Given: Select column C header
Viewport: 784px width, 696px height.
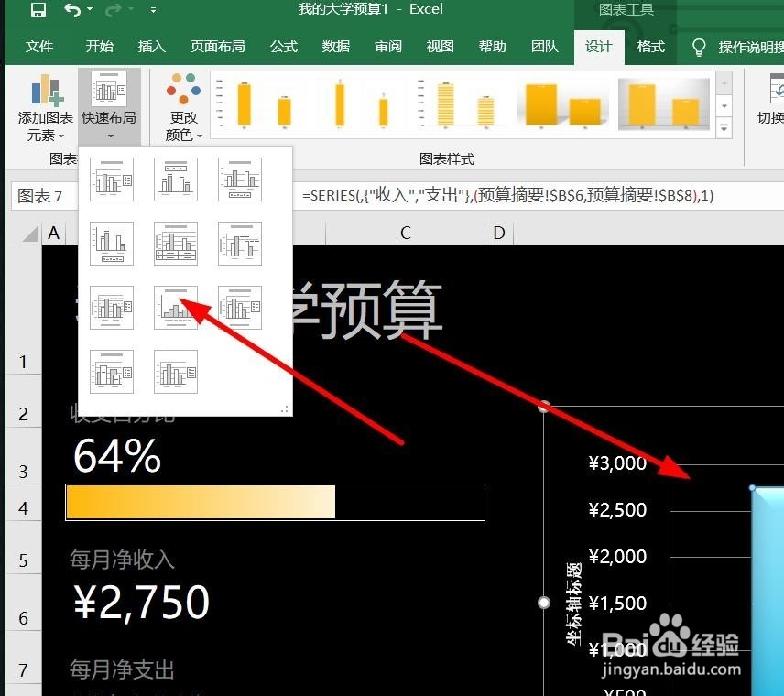Looking at the screenshot, I should click(x=406, y=233).
